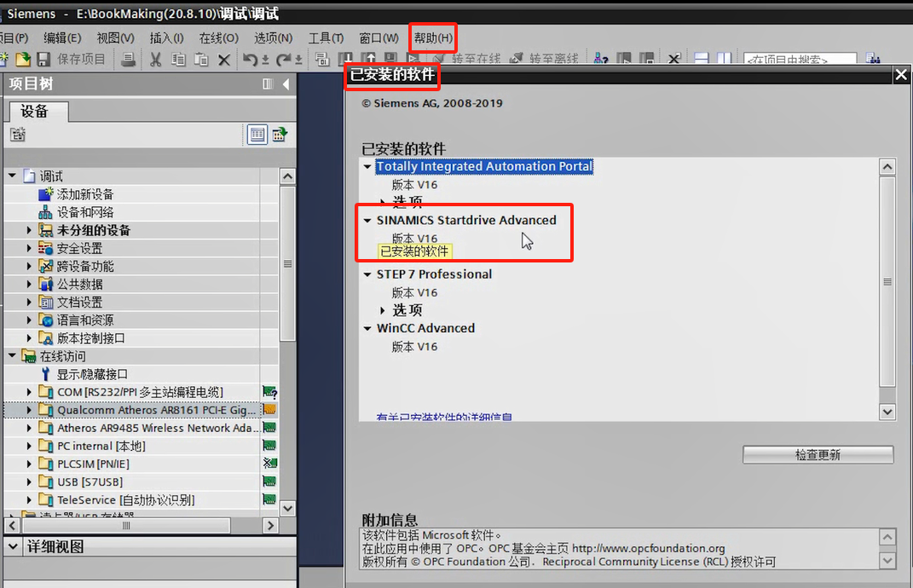The image size is (913, 588).
Task: Click 附加信息 box scroll down arrow
Action: [887, 561]
